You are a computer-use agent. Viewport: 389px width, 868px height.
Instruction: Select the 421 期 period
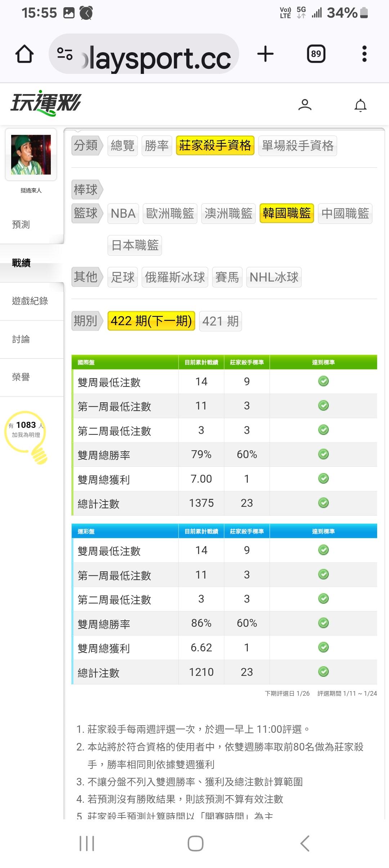220,321
